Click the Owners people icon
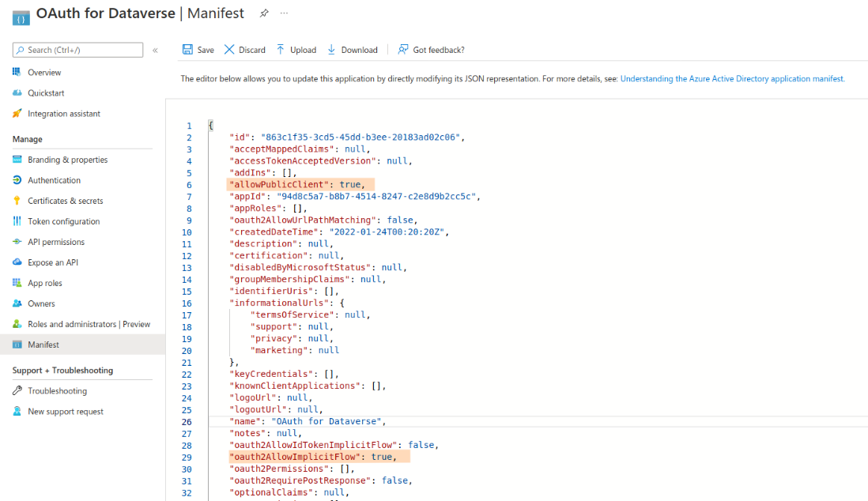 (17, 303)
